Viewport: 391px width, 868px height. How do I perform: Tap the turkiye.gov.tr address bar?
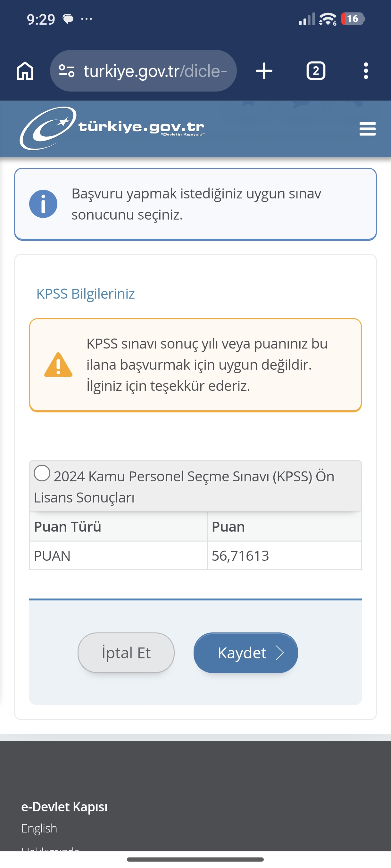coord(143,71)
